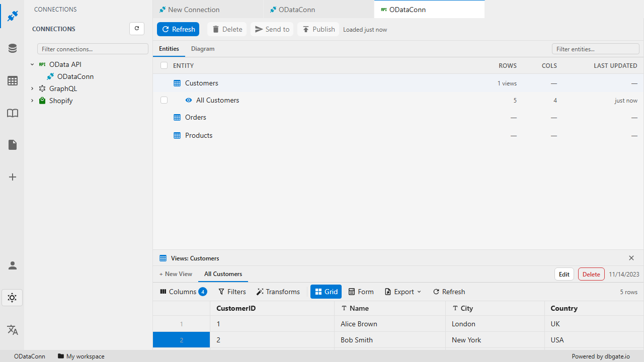Click the OData API tree icon
644x362 pixels.
click(42, 64)
